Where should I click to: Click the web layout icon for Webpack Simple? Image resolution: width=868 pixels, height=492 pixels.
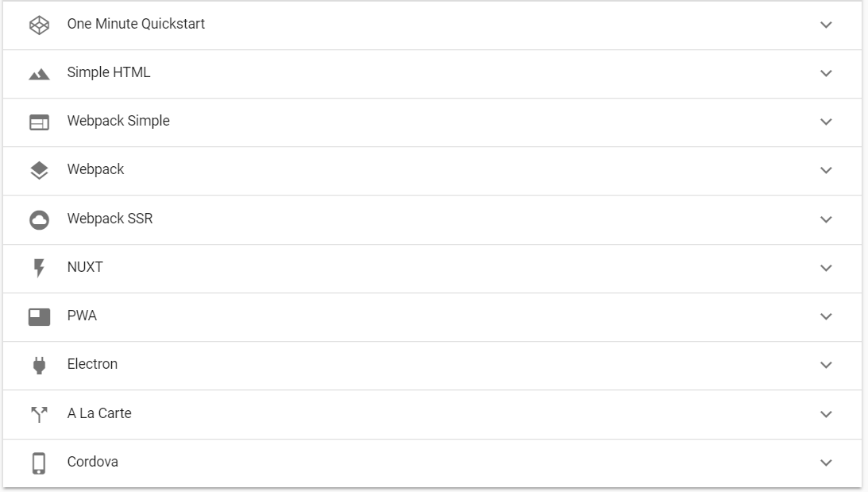pos(39,122)
